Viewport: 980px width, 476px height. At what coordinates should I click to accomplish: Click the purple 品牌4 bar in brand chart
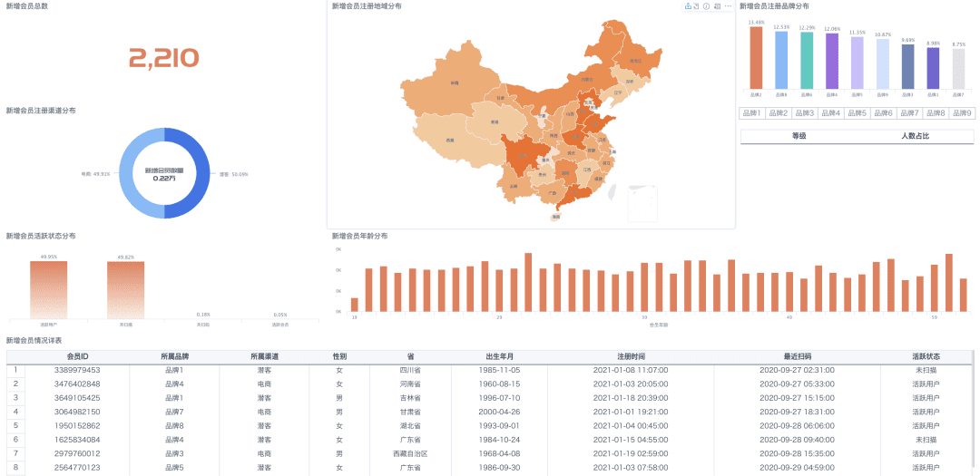pos(832,61)
